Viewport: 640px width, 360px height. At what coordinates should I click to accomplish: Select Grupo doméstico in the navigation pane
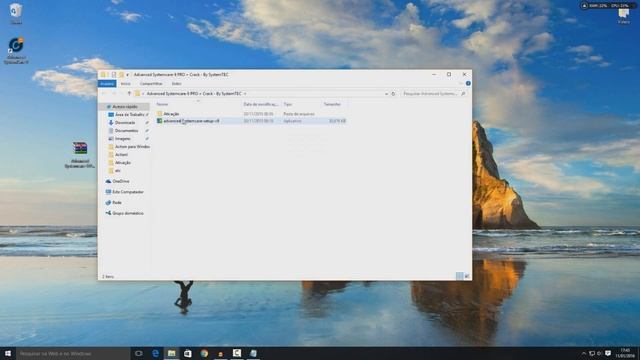128,213
